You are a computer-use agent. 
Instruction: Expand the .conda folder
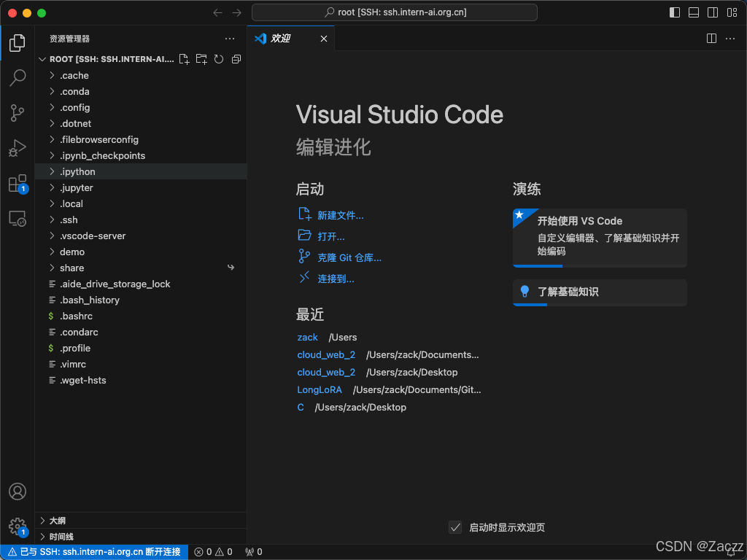(141, 91)
